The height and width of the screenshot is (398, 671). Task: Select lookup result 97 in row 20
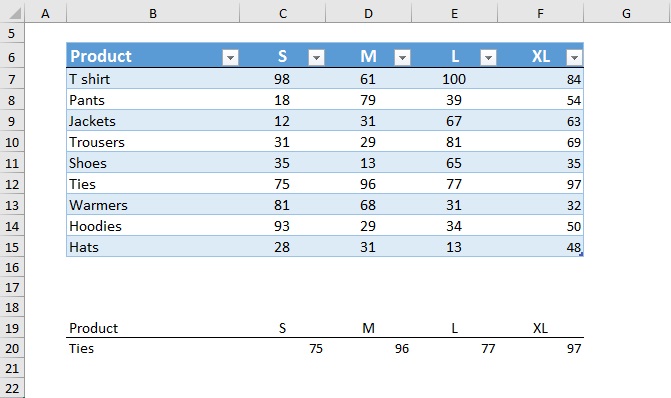pos(540,348)
